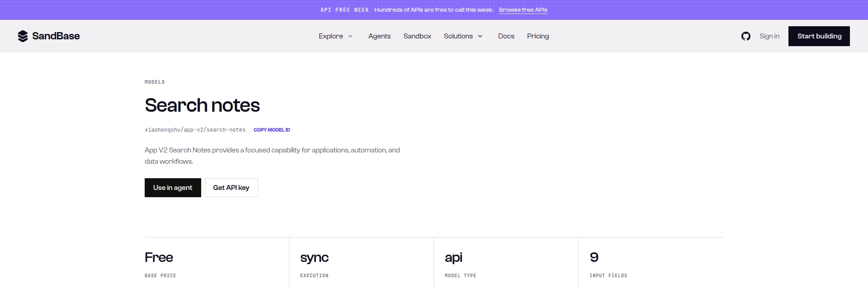Open the Agents nav item
Screen dimensions: 868x294
click(379, 36)
